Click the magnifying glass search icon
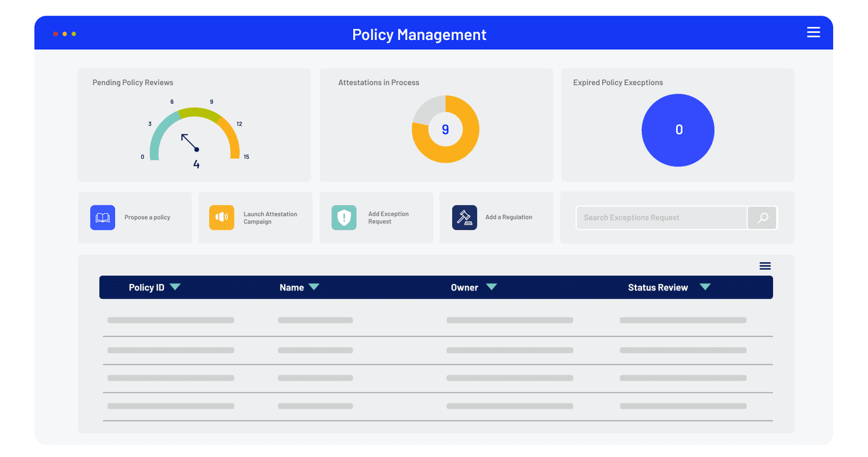The image size is (868, 457). tap(762, 218)
